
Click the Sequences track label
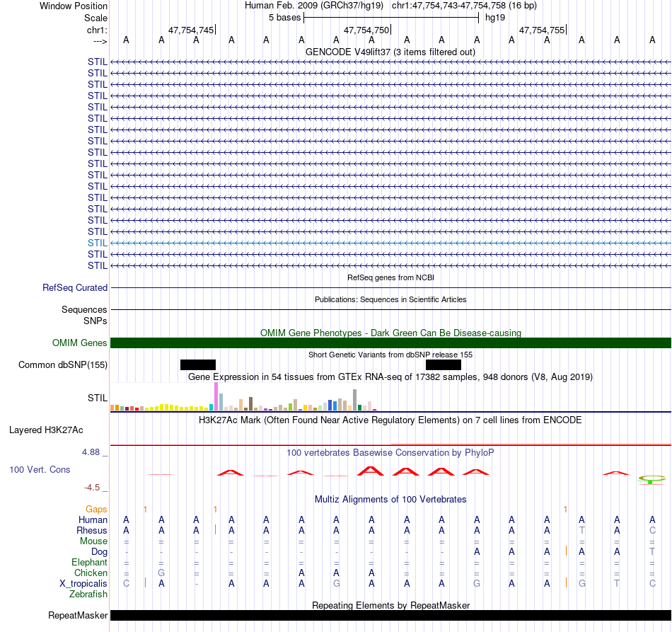[84, 309]
